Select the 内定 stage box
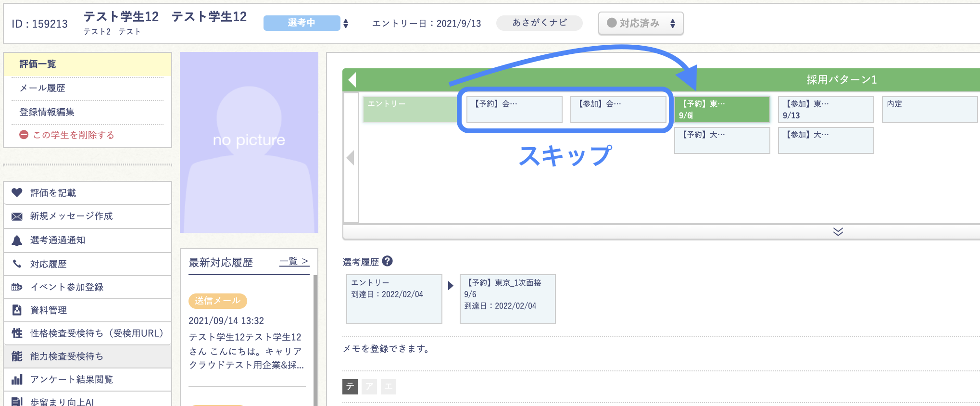Screen dimensions: 980x406 click(929, 110)
